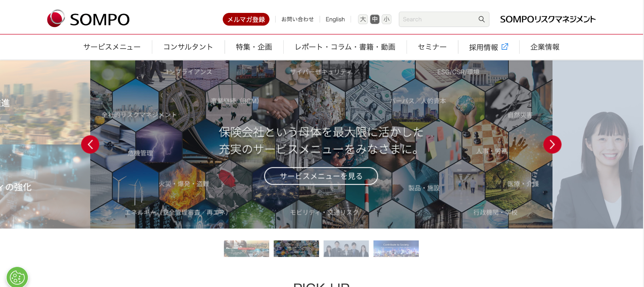This screenshot has height=287, width=644.
Task: Open the 特集・企画 menu item
Action: point(254,47)
